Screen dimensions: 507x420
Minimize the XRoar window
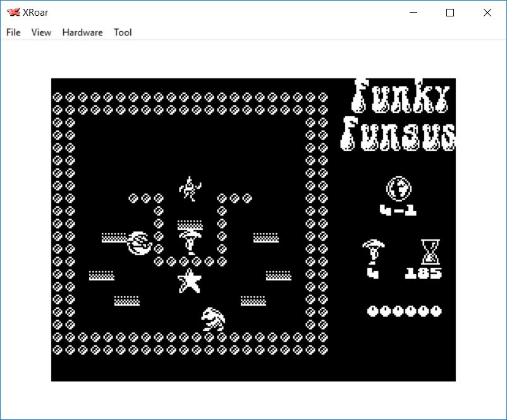(x=413, y=13)
